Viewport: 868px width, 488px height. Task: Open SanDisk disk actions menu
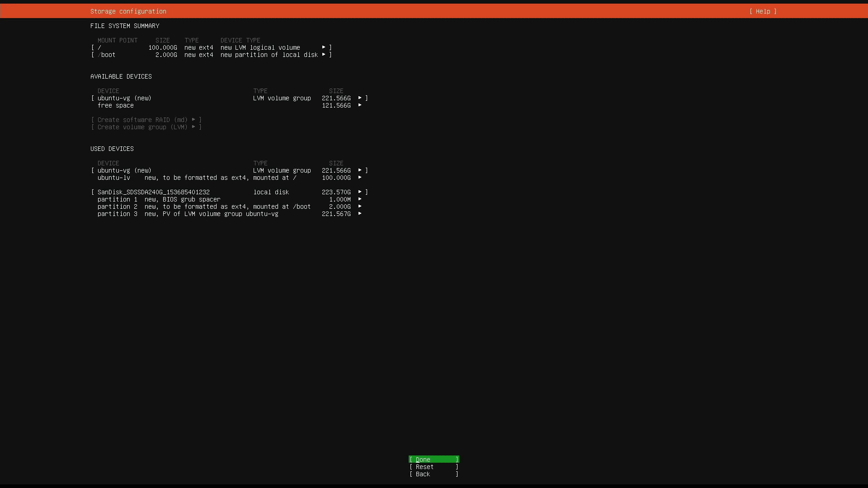pos(360,192)
